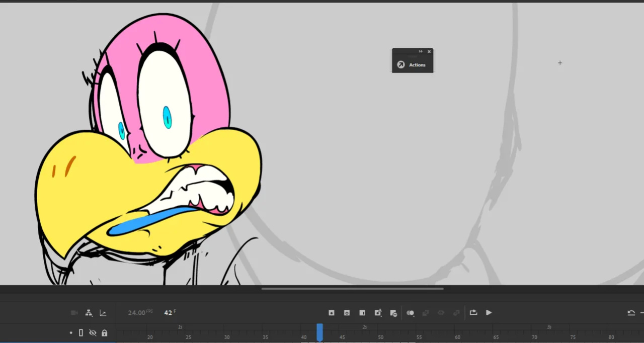Click the 1s time marker on the ruler
The width and height of the screenshot is (644, 343).
(180, 327)
